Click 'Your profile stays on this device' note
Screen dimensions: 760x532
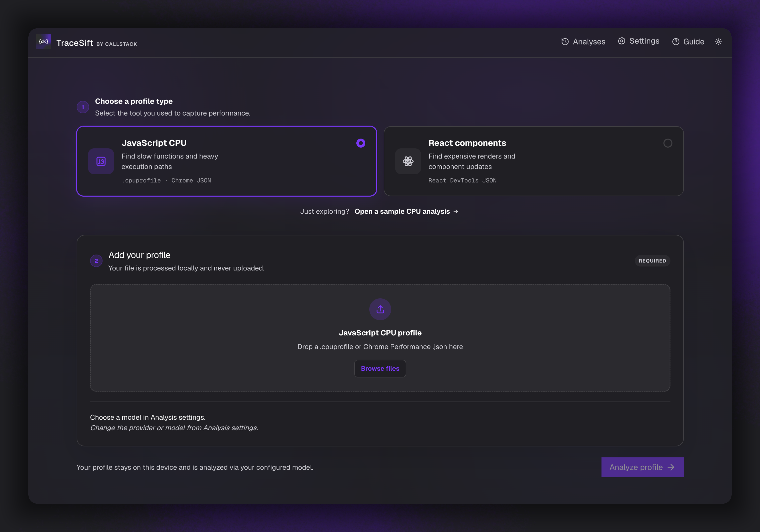point(195,467)
